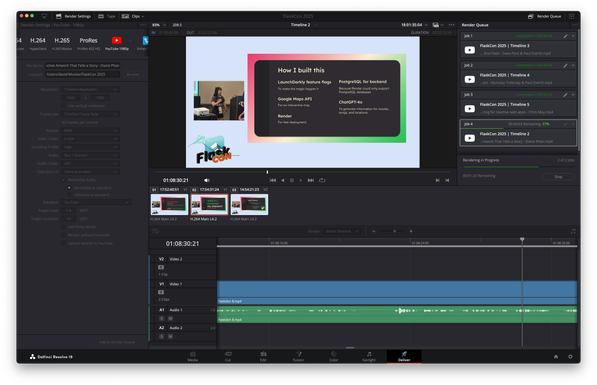597x385 pixels.
Task: Toggle the Render Settings panel button
Action: [74, 16]
